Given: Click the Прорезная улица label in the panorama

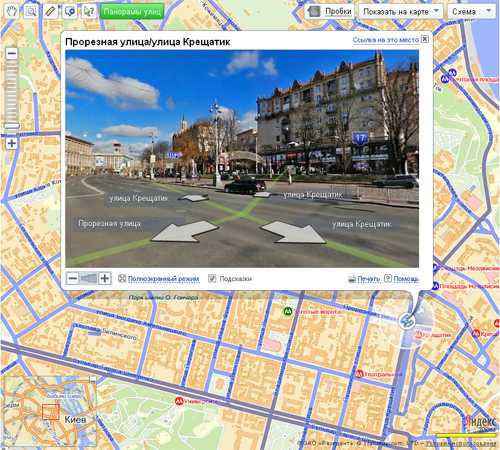Looking at the screenshot, I should (109, 223).
